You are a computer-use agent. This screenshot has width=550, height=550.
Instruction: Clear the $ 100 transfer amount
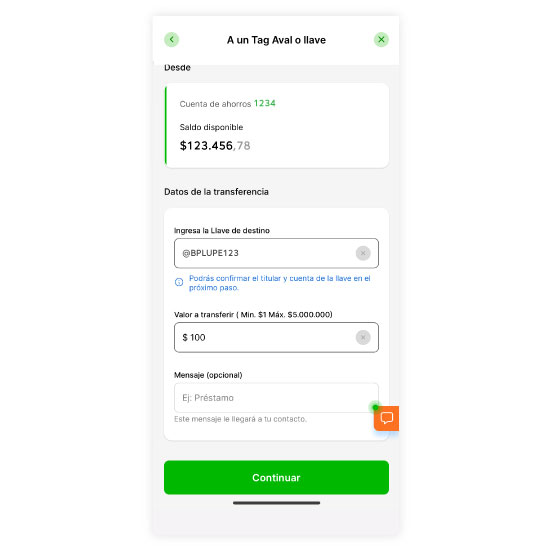coord(363,337)
